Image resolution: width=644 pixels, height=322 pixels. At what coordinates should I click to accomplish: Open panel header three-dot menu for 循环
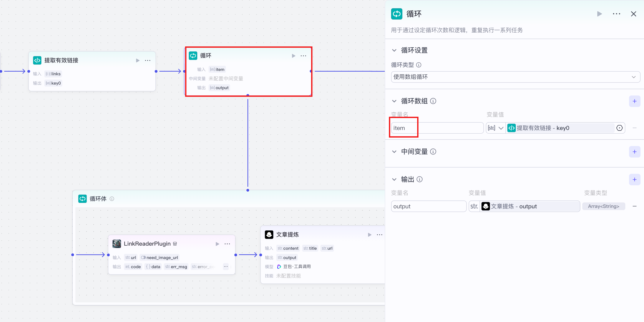pos(616,14)
